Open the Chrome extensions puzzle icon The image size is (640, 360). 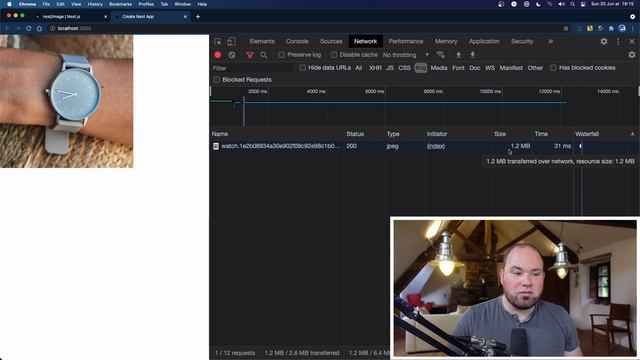[x=611, y=28]
